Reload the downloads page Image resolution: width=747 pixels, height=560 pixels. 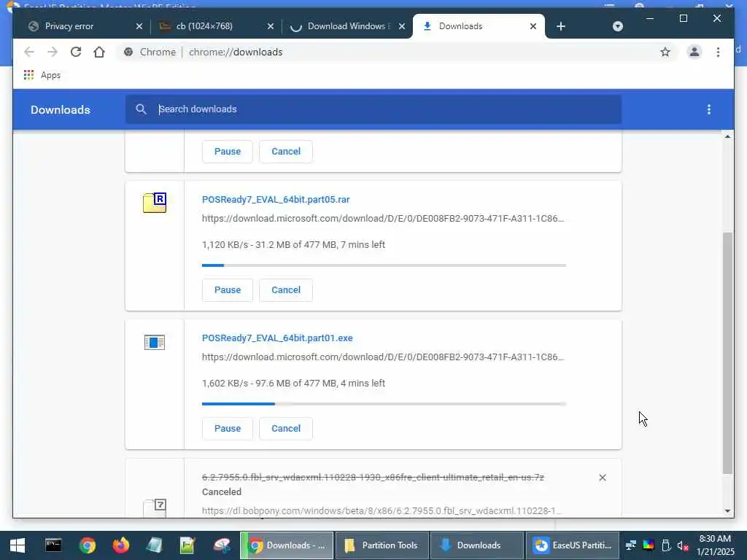pos(76,52)
